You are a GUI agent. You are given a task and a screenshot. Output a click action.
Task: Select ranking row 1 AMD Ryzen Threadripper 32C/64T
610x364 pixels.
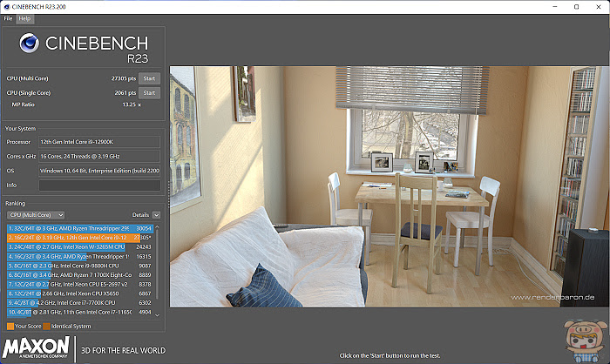[79, 229]
